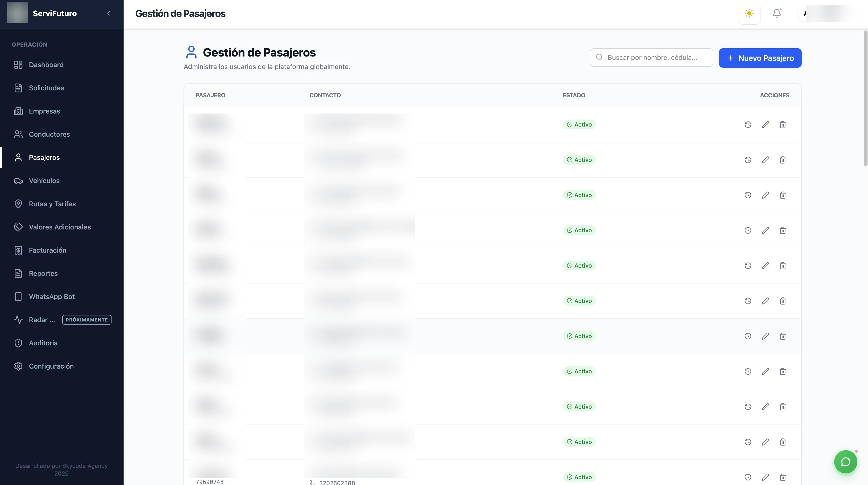
Task: Edit the fourth passenger row
Action: [x=765, y=230]
